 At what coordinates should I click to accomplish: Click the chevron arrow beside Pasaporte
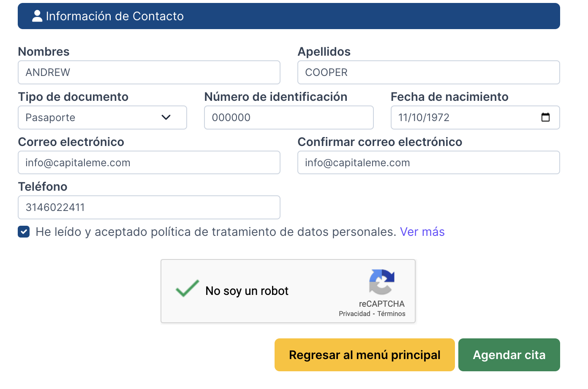point(166,117)
